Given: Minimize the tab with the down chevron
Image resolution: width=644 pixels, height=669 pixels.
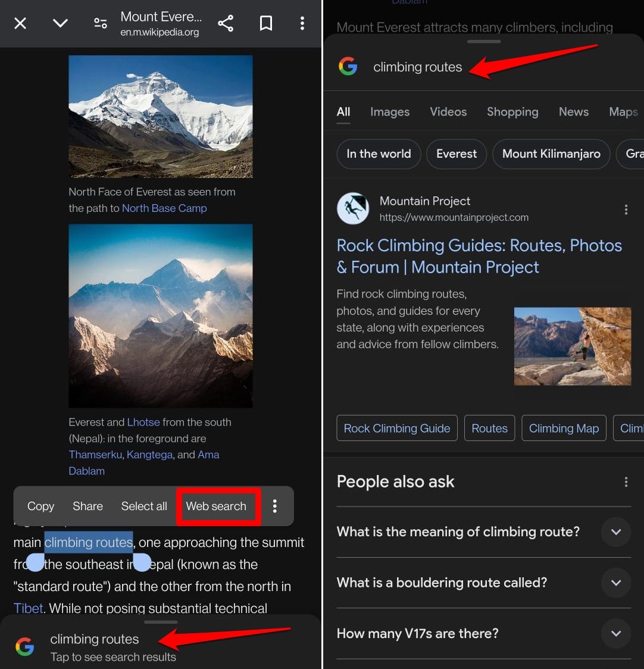Looking at the screenshot, I should pos(60,23).
